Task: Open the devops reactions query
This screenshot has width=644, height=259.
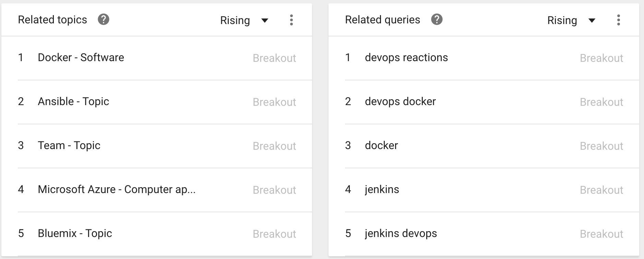Action: pyautogui.click(x=406, y=58)
